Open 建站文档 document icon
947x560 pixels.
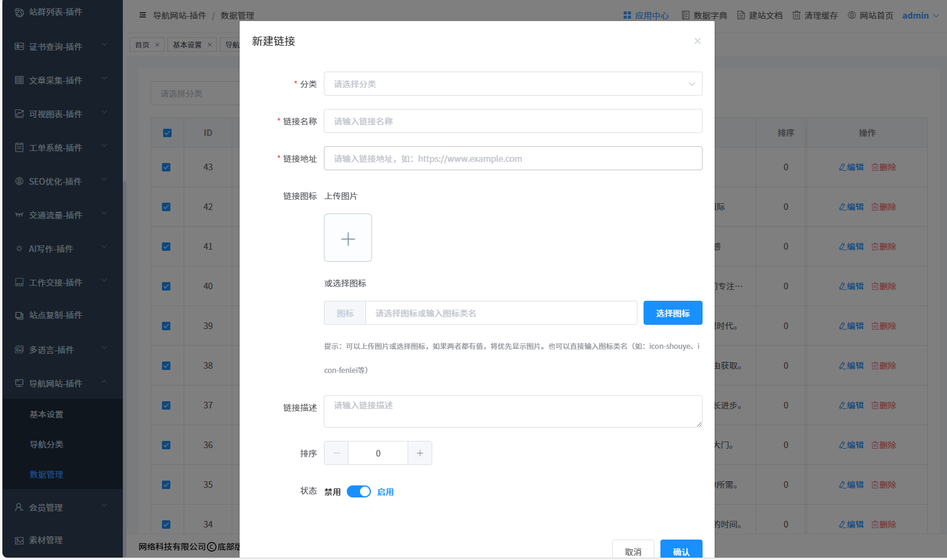(x=741, y=16)
